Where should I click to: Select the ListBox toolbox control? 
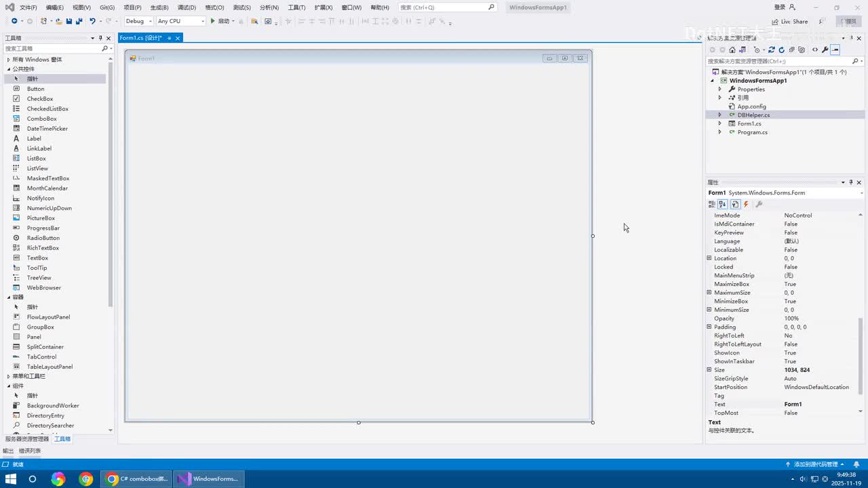36,159
